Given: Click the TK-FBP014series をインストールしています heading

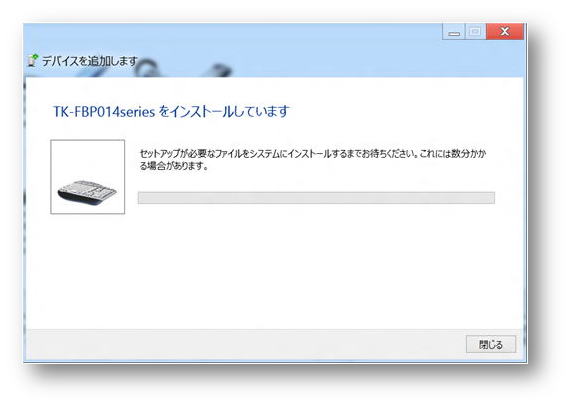Looking at the screenshot, I should (171, 112).
